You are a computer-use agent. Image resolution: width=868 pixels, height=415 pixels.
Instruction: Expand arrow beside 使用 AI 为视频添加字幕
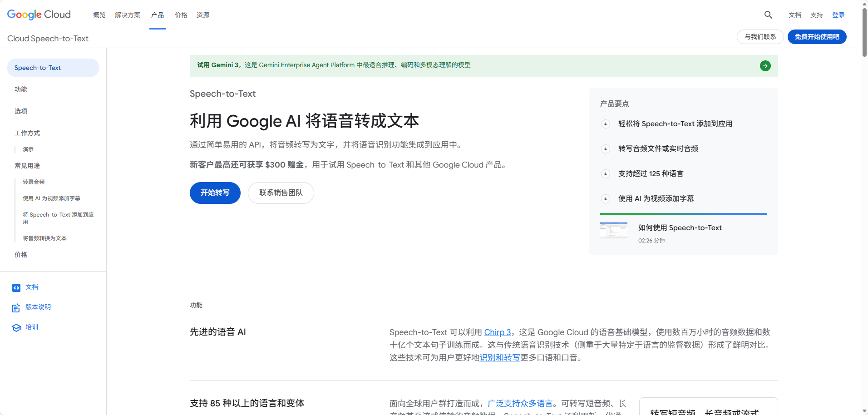point(605,199)
